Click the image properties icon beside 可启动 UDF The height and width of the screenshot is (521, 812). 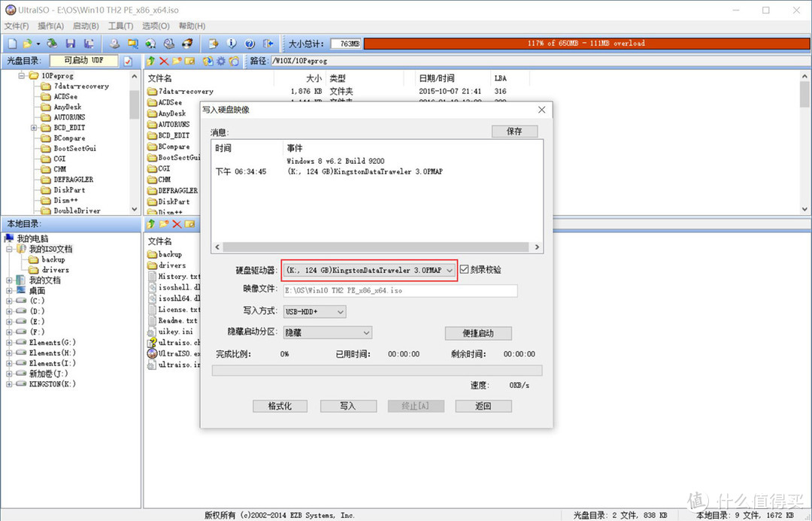128,61
